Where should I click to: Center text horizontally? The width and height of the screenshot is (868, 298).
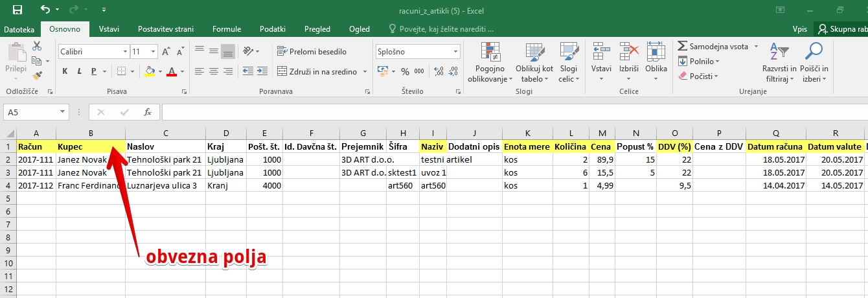point(213,71)
